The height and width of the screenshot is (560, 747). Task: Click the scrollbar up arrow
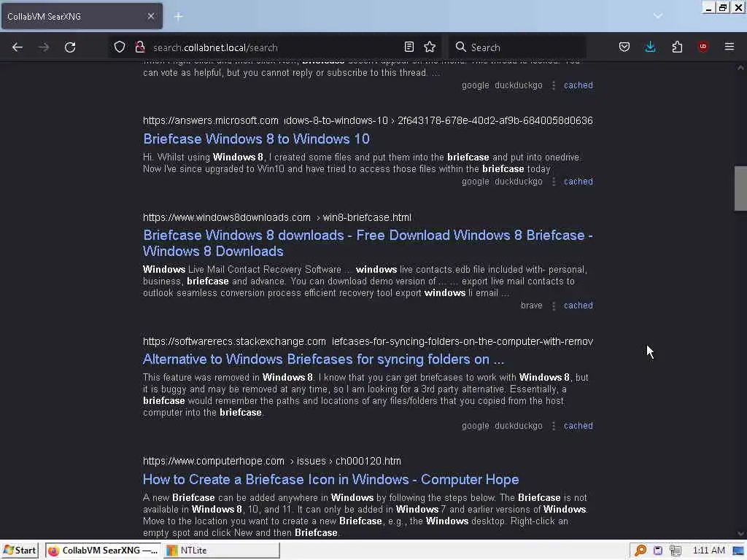[x=740, y=68]
